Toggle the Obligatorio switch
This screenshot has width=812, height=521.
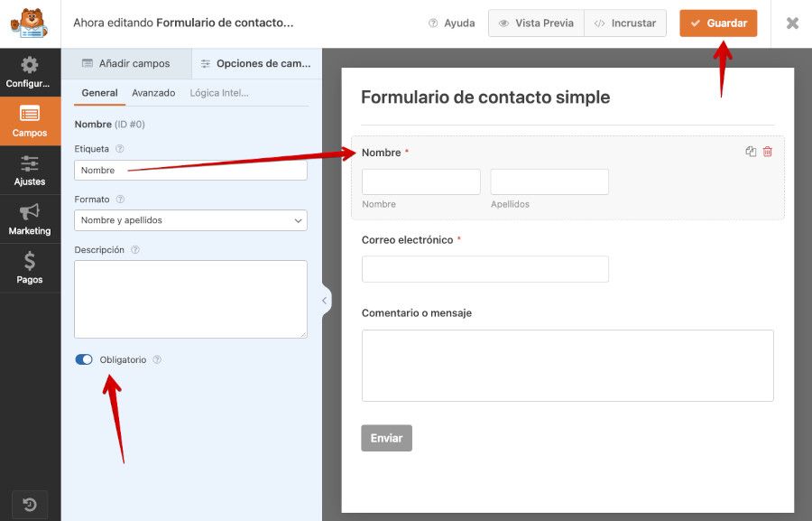click(x=84, y=359)
